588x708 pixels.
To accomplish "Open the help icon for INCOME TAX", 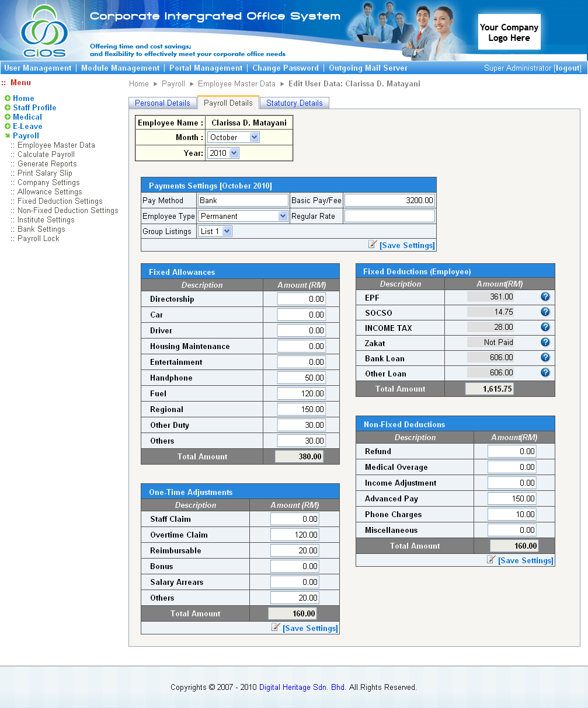I will (x=545, y=327).
